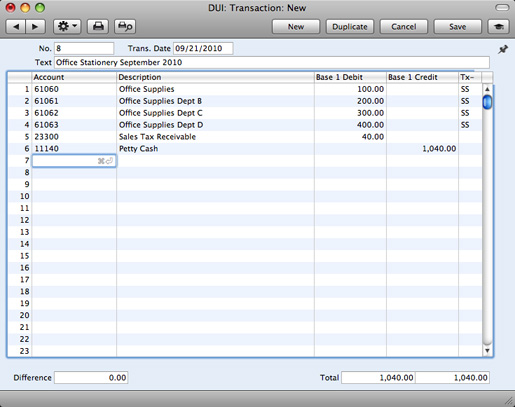This screenshot has height=407, width=515.
Task: Click the Trans. Date field
Action: point(203,48)
